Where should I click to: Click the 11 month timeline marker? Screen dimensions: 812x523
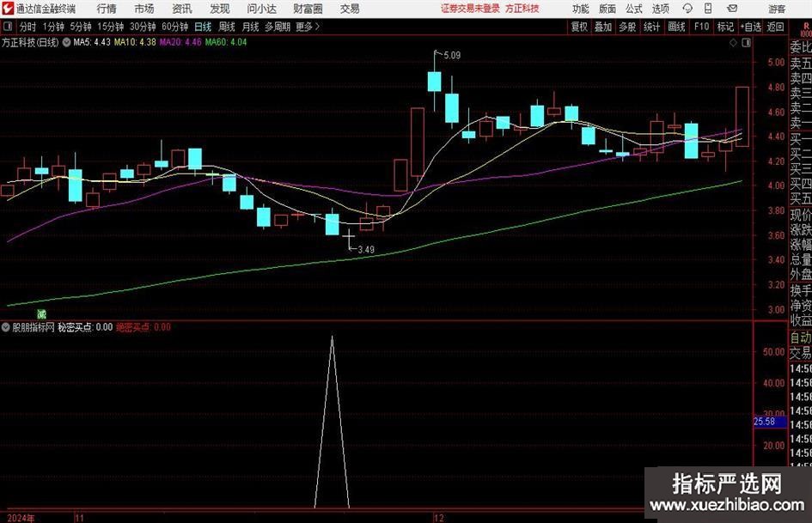tap(79, 518)
